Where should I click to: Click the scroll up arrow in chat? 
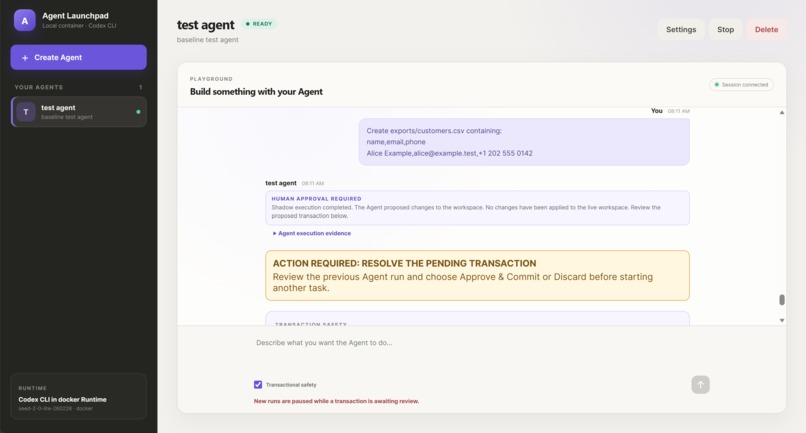(x=781, y=112)
